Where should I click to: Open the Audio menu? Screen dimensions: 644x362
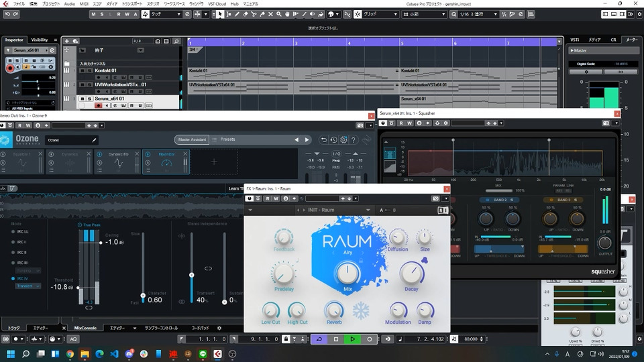(x=69, y=4)
